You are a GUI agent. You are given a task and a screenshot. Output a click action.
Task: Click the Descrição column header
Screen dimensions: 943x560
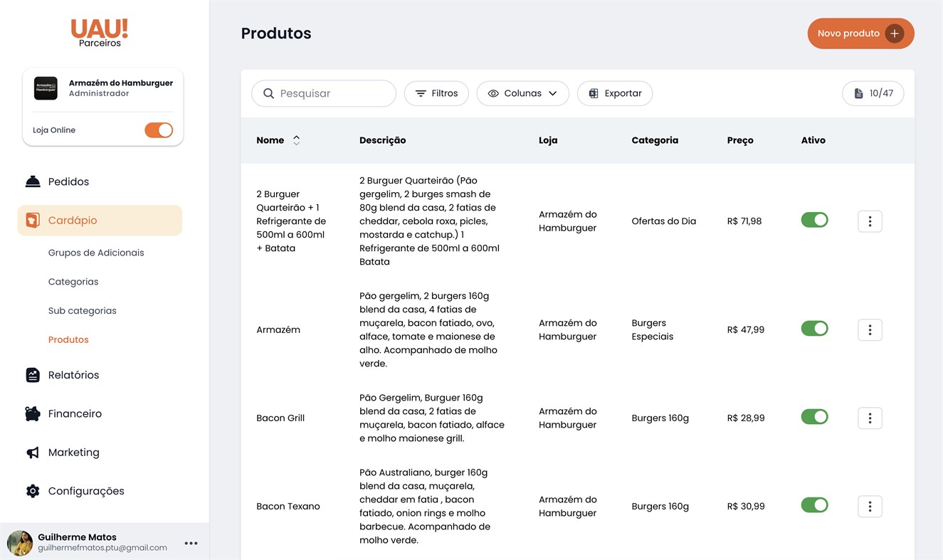(x=383, y=140)
